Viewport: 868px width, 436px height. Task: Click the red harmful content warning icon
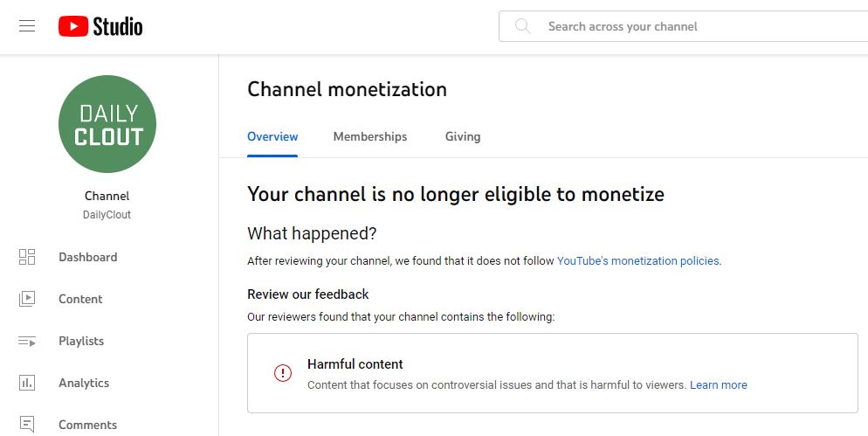click(282, 373)
